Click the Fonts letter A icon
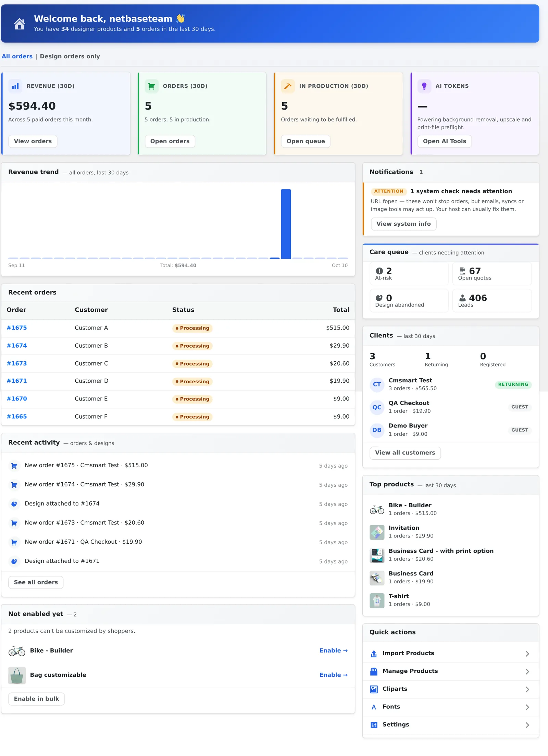 click(374, 707)
